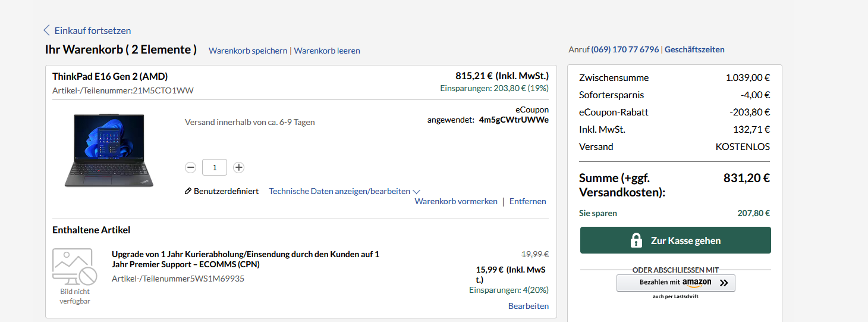
Task: Increase quantity with the plus icon
Action: pos(238,168)
